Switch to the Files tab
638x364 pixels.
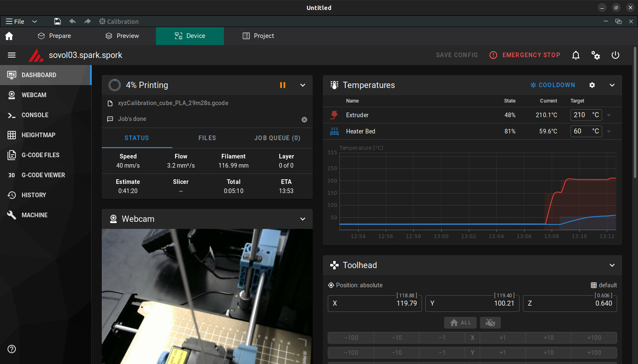(x=207, y=138)
